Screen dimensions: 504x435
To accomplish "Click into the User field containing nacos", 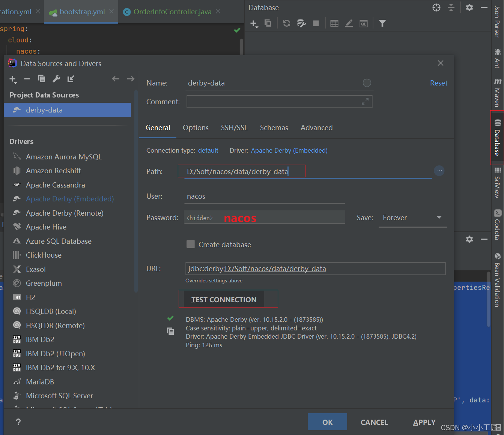I will tap(264, 196).
